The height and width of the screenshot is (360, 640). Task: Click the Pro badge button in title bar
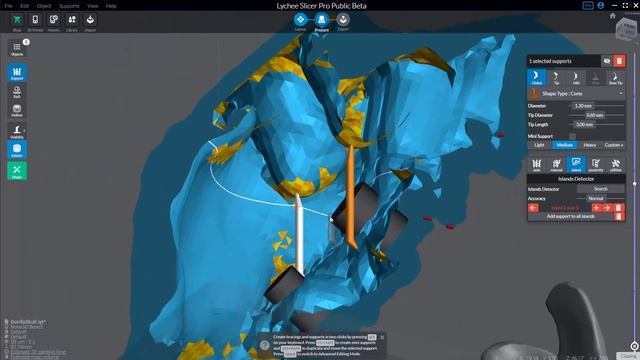click(588, 5)
